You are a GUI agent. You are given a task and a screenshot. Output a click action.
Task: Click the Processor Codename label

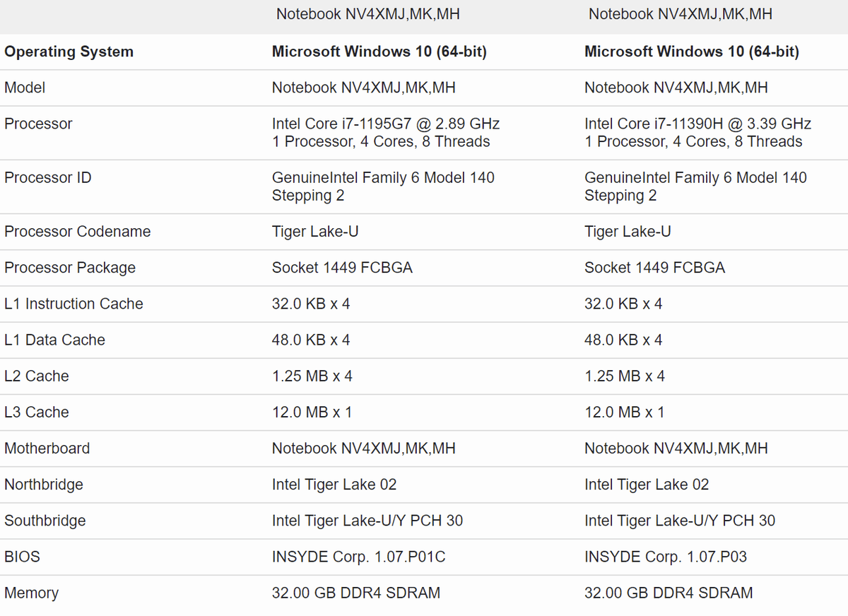[77, 232]
